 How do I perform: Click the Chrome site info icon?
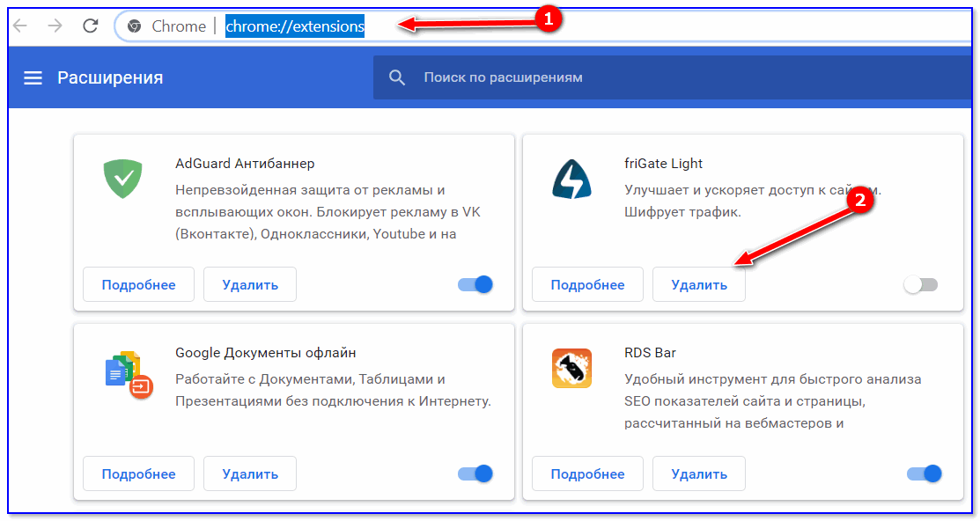coord(134,26)
